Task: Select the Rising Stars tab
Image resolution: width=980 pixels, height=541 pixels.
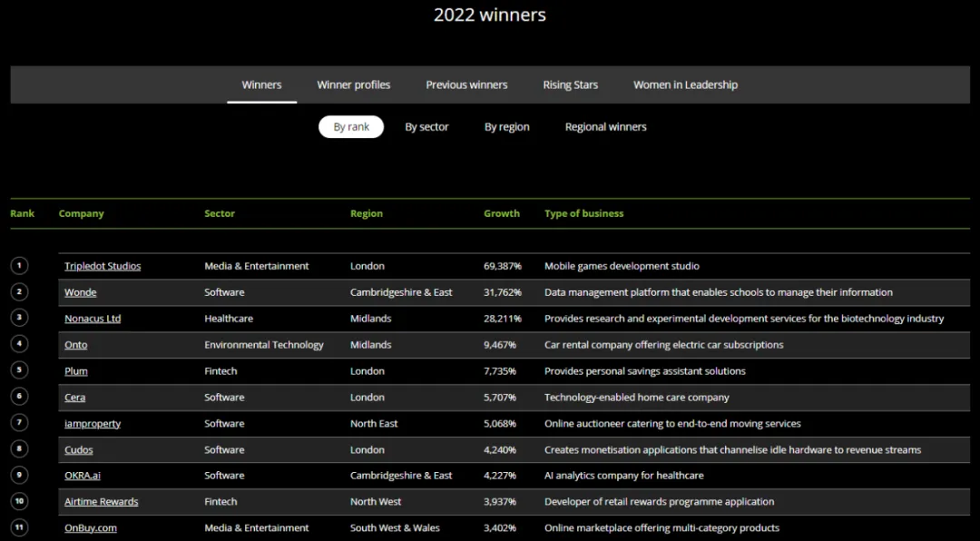Action: coord(570,84)
